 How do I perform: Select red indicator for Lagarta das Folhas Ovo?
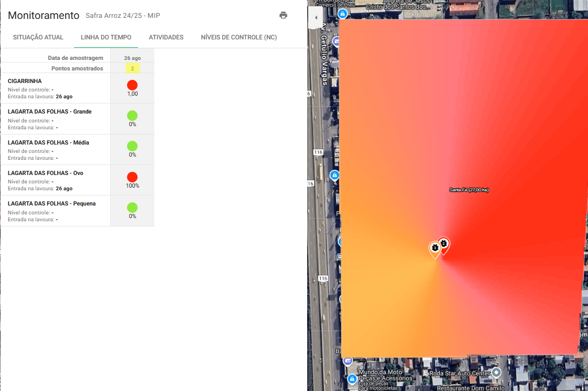pos(132,177)
